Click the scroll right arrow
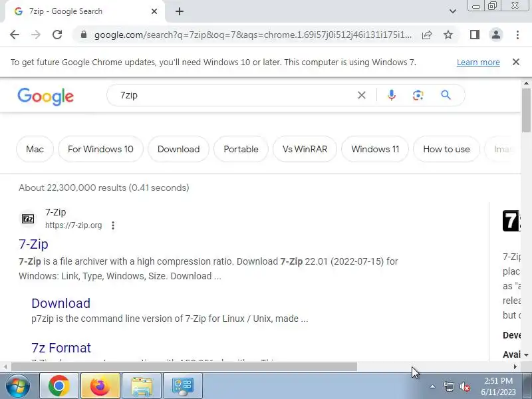 point(515,367)
